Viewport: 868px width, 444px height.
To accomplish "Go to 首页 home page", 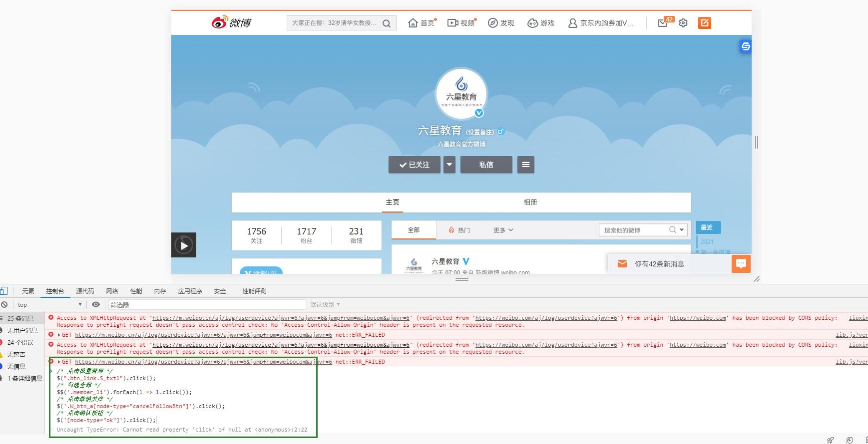I will click(422, 23).
